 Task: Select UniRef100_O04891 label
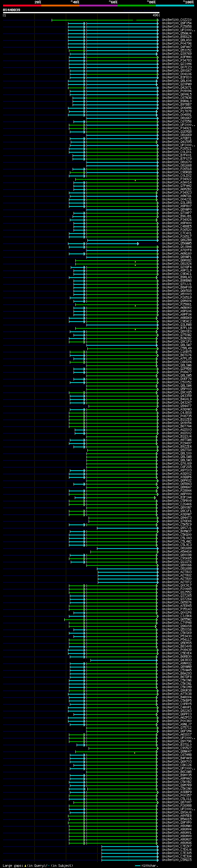[x=177, y=115]
